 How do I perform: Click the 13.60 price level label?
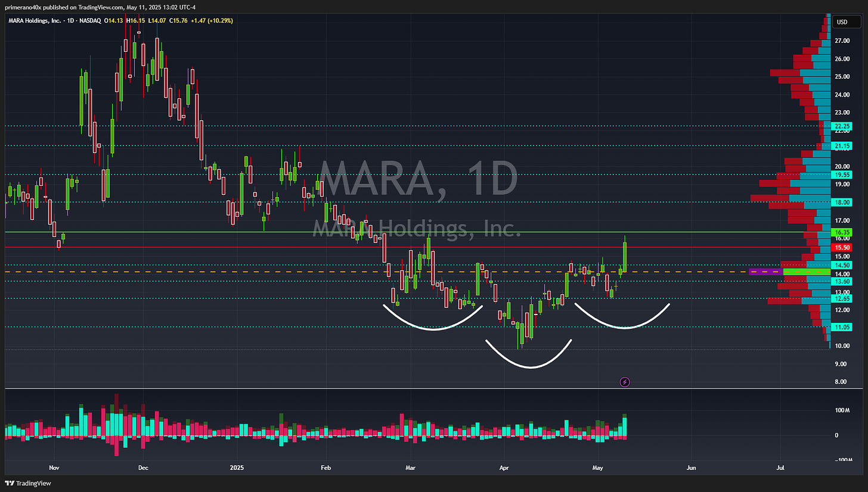842,281
